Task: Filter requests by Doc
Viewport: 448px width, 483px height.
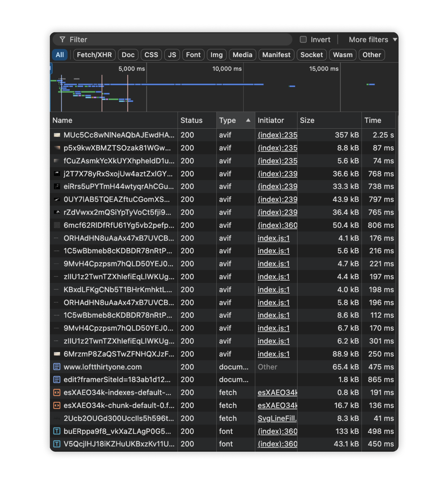Action: click(x=128, y=55)
